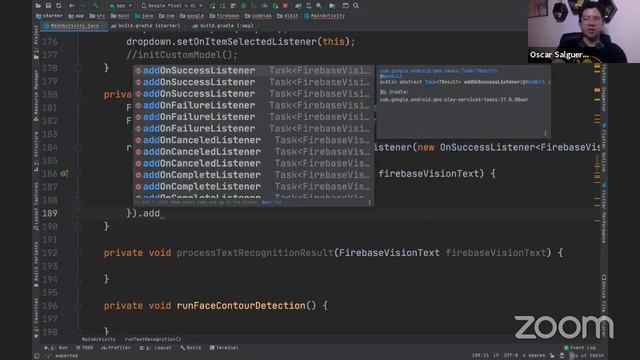The image size is (640, 360).
Task: Click the starter breadcrumb in navigation bar
Action: click(49, 16)
